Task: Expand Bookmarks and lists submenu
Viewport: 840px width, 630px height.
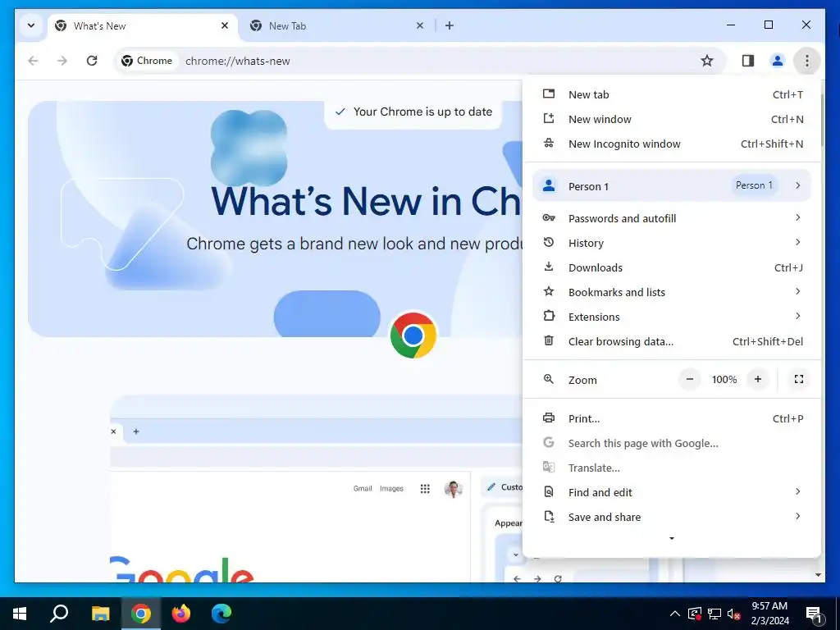Action: (672, 292)
